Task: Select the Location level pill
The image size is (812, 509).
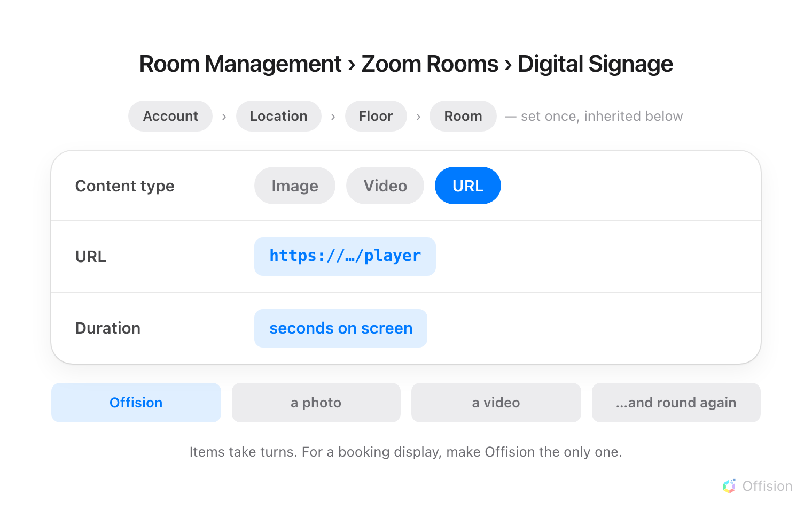Action: [278, 116]
